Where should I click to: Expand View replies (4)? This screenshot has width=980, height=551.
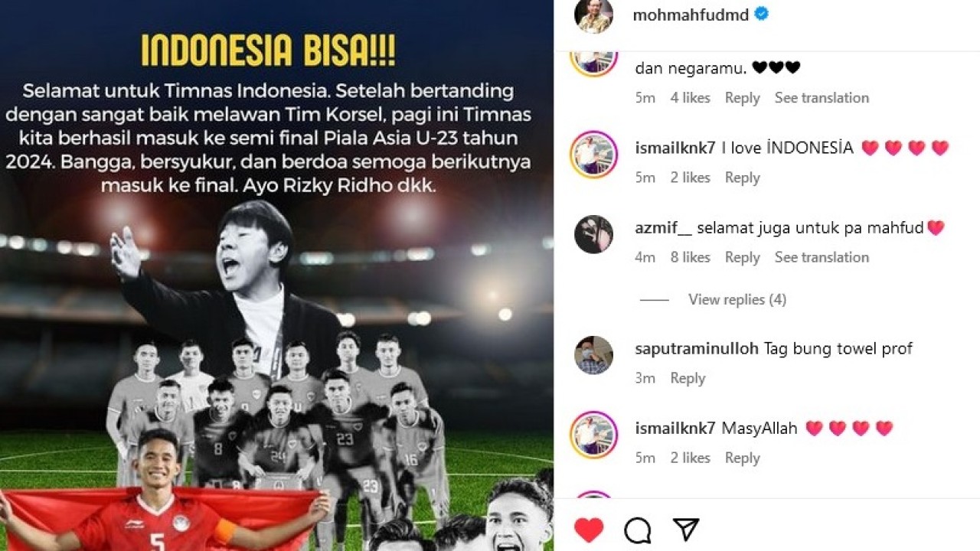tap(737, 299)
